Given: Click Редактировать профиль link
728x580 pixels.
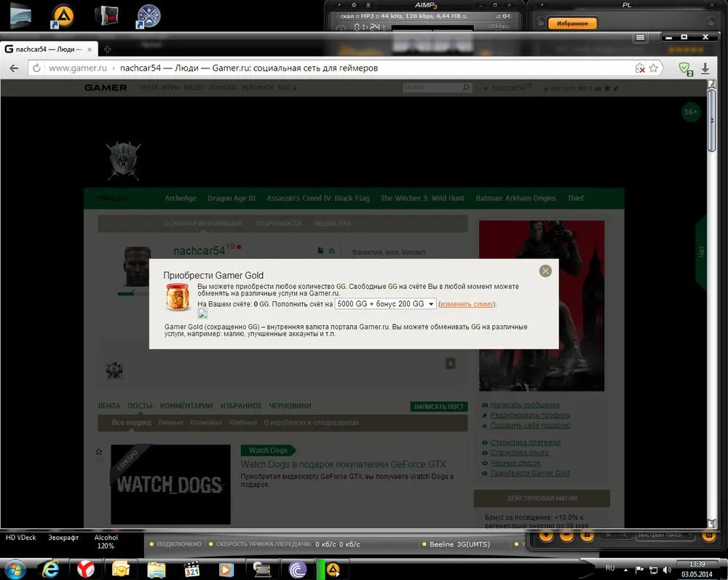Looking at the screenshot, I should (x=530, y=416).
